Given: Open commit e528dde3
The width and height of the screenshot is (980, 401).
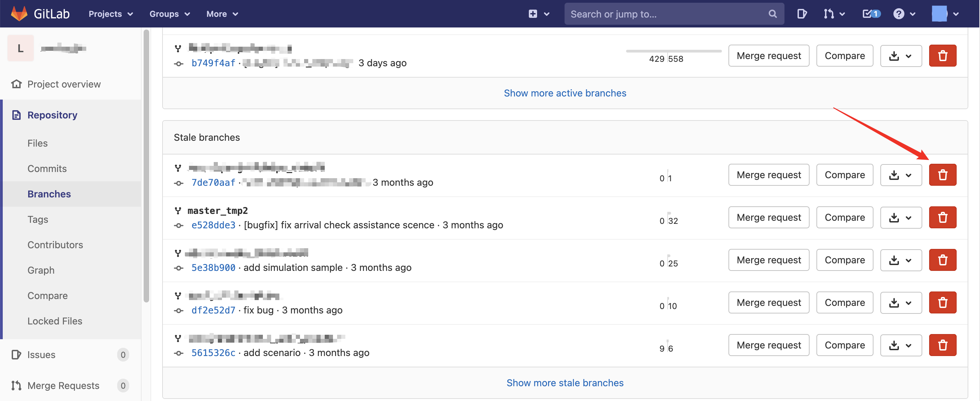Looking at the screenshot, I should [213, 226].
